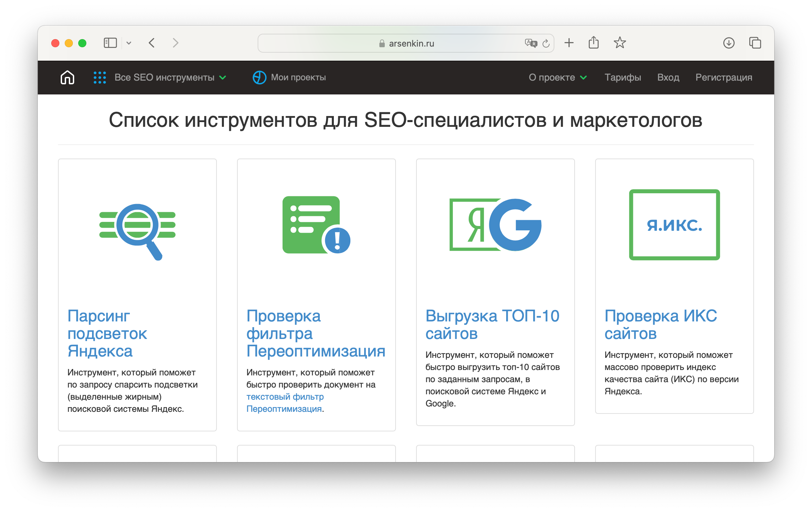The width and height of the screenshot is (812, 512).
Task: Open the Регистрация link
Action: tap(724, 77)
